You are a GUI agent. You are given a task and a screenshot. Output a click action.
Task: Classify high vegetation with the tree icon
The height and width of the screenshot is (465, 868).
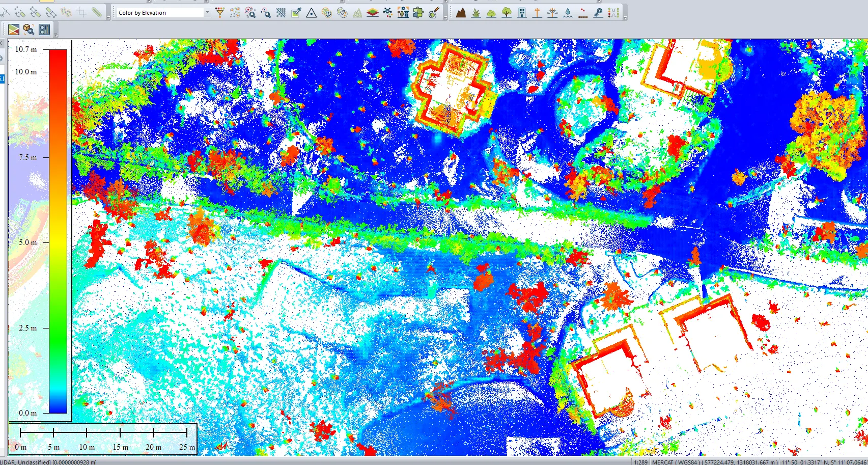[x=507, y=13]
